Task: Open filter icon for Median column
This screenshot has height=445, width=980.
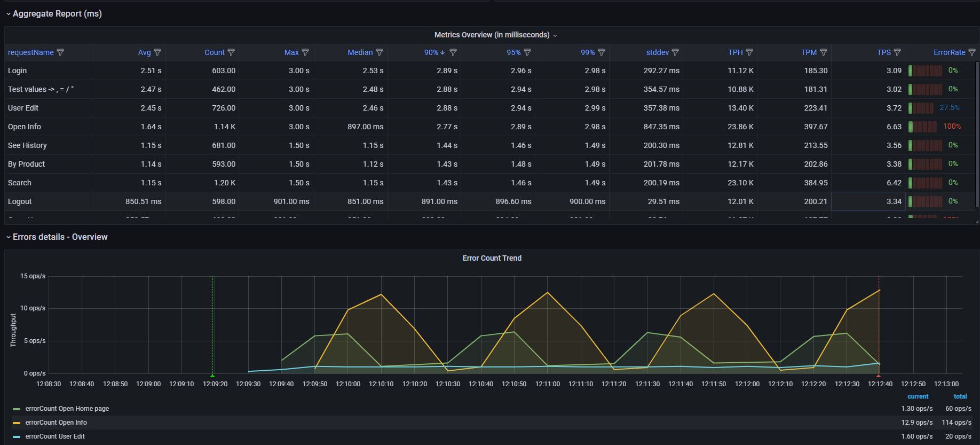Action: click(x=380, y=52)
